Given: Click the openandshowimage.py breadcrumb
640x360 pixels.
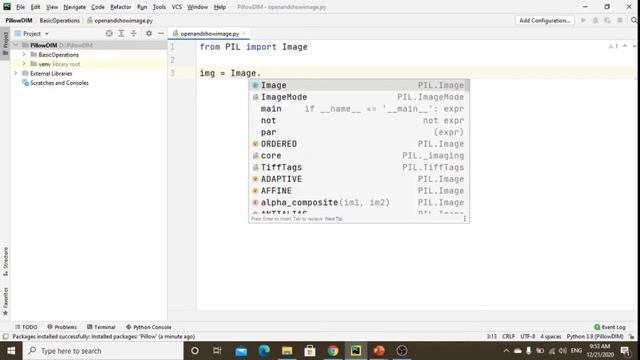Looking at the screenshot, I should (120, 20).
